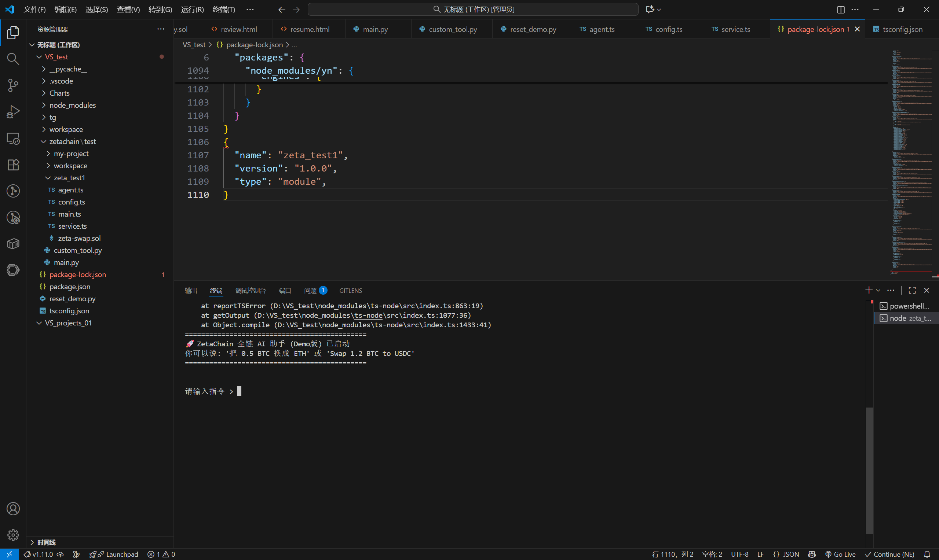Open Remote Explorer icon in activity bar
939x560 pixels.
pos(13,139)
